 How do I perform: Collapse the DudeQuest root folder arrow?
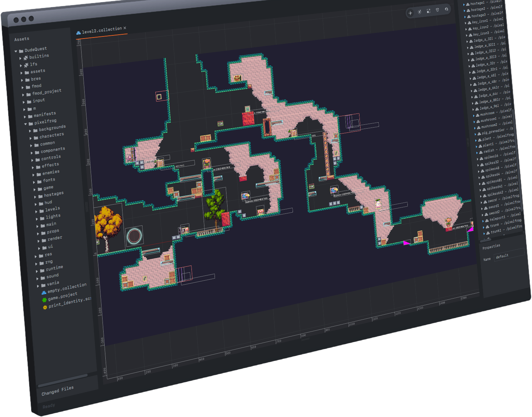click(16, 51)
